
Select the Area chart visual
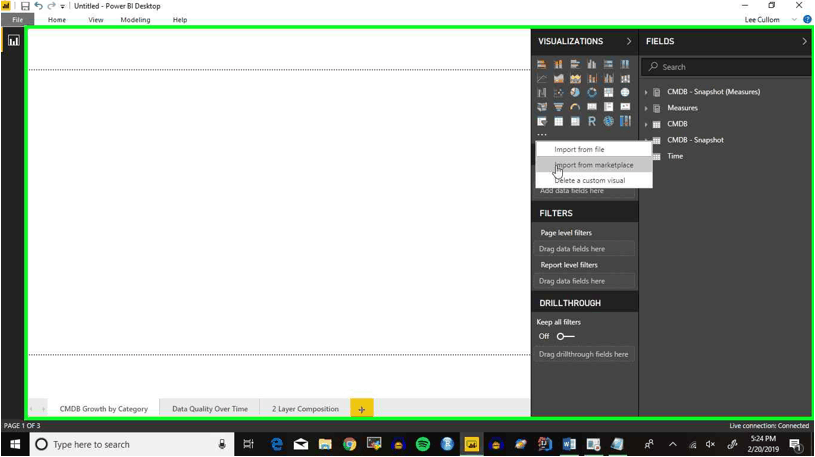558,79
